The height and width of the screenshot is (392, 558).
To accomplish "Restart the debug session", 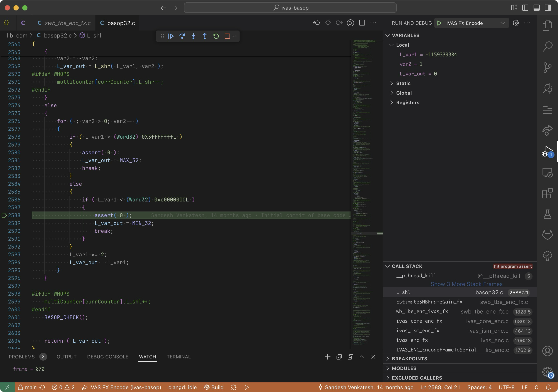I will (216, 36).
